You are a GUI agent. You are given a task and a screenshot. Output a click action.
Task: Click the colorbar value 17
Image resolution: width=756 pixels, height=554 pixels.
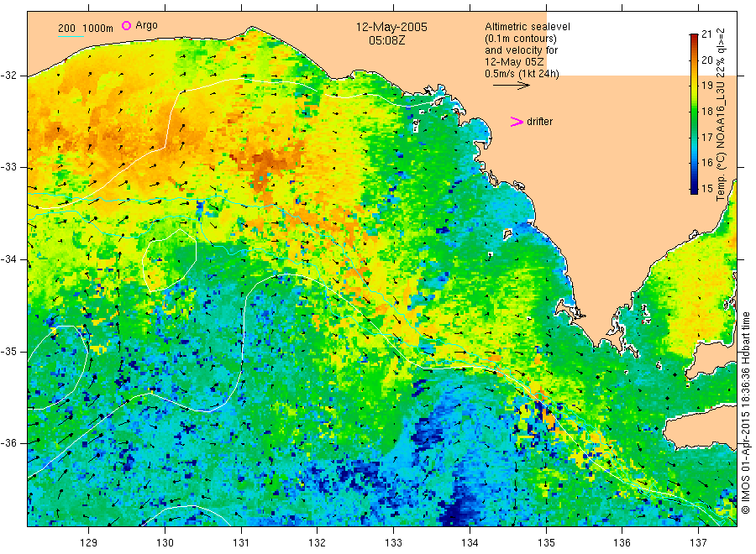(706, 138)
